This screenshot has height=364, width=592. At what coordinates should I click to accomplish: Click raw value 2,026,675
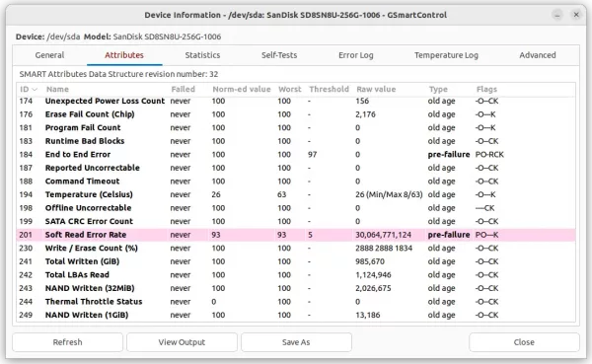pyautogui.click(x=373, y=288)
